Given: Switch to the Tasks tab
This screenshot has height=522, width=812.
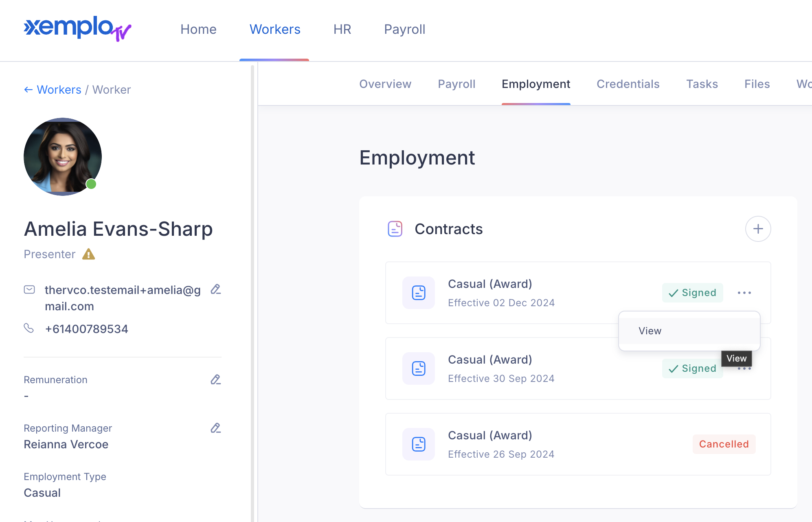Looking at the screenshot, I should (702, 84).
